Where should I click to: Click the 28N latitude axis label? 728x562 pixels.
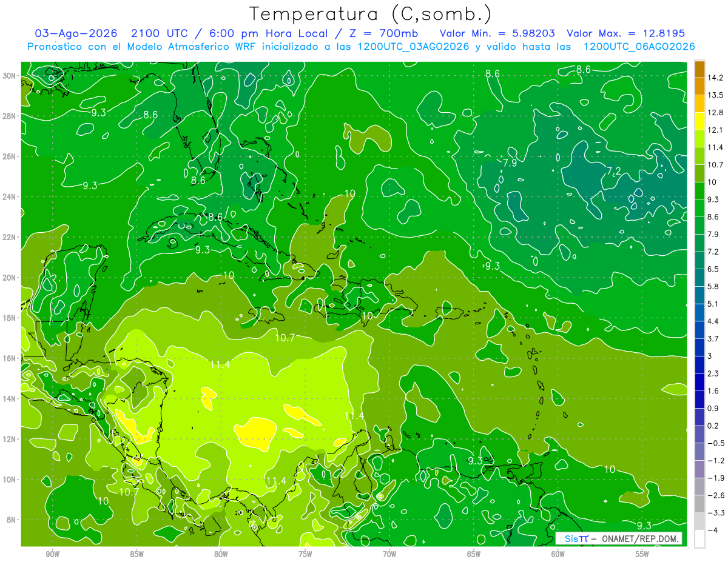click(10, 116)
